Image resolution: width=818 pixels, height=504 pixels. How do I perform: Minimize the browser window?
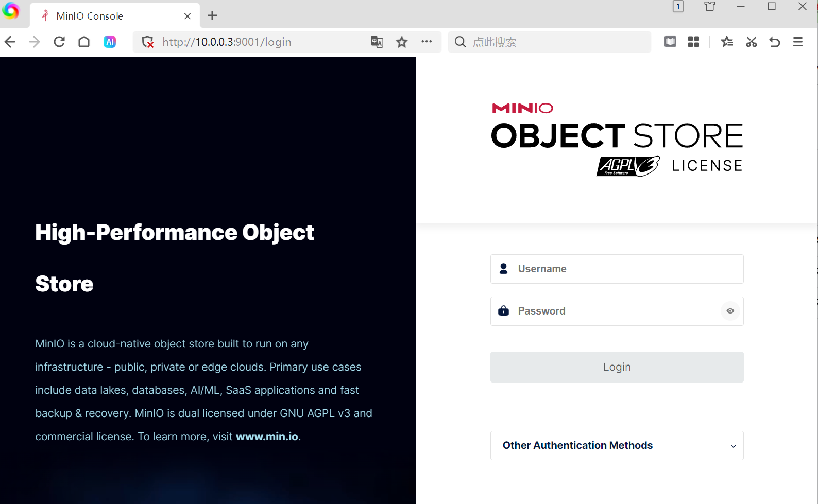tap(741, 7)
